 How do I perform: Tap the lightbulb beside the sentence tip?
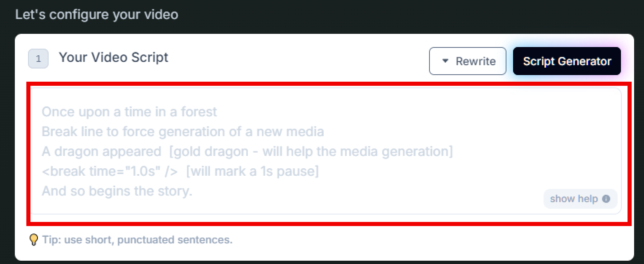coord(34,239)
